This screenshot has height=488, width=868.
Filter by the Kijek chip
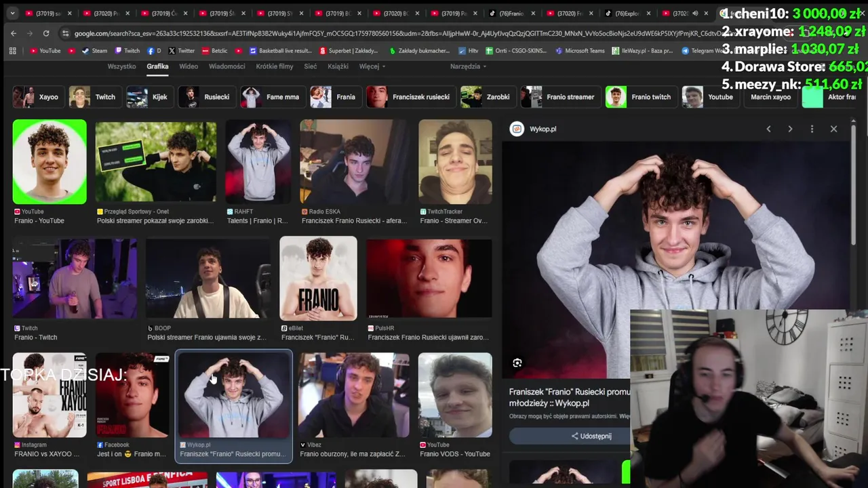[x=149, y=97]
